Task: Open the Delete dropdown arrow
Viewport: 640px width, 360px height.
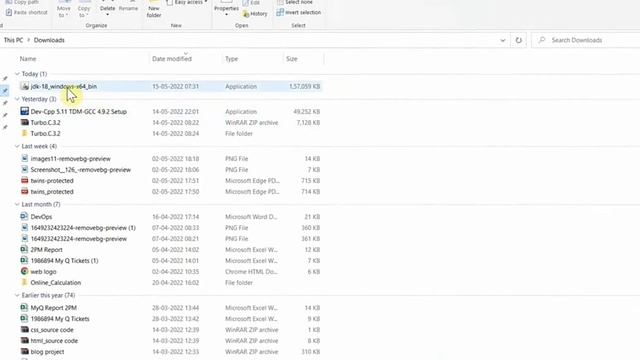Action: [107, 15]
